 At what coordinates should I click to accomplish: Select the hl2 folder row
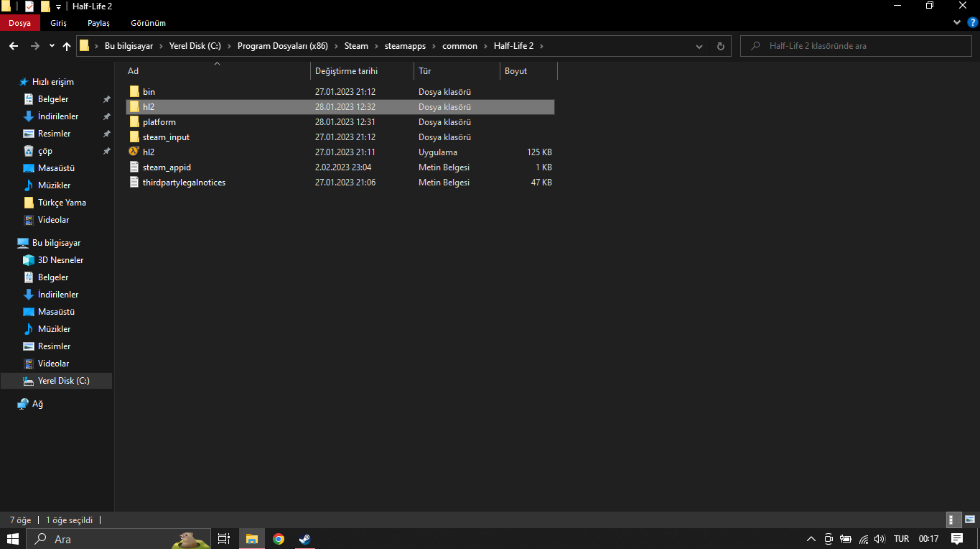pyautogui.click(x=340, y=107)
